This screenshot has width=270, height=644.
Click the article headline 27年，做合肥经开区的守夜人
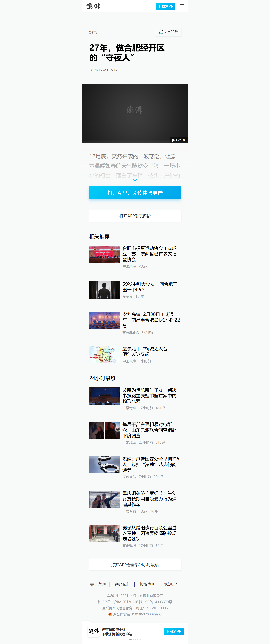(127, 53)
